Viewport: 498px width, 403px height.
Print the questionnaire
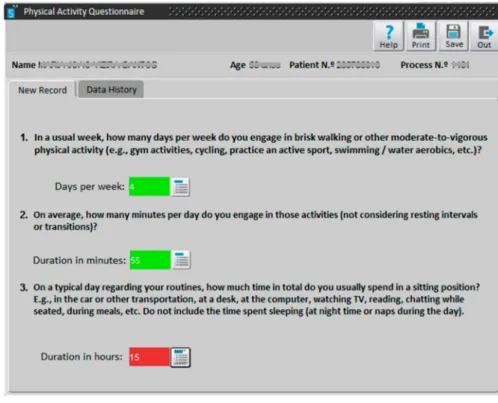coord(421,36)
